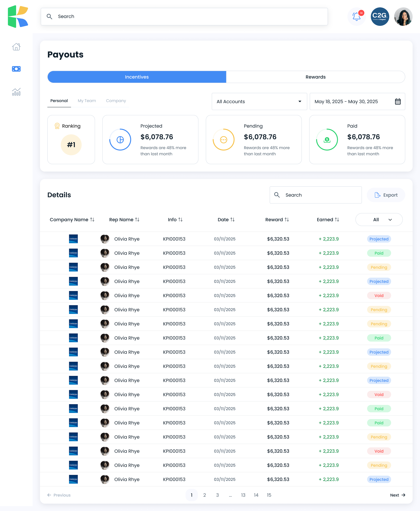Sort by Company Name using sort arrows

(x=92, y=220)
